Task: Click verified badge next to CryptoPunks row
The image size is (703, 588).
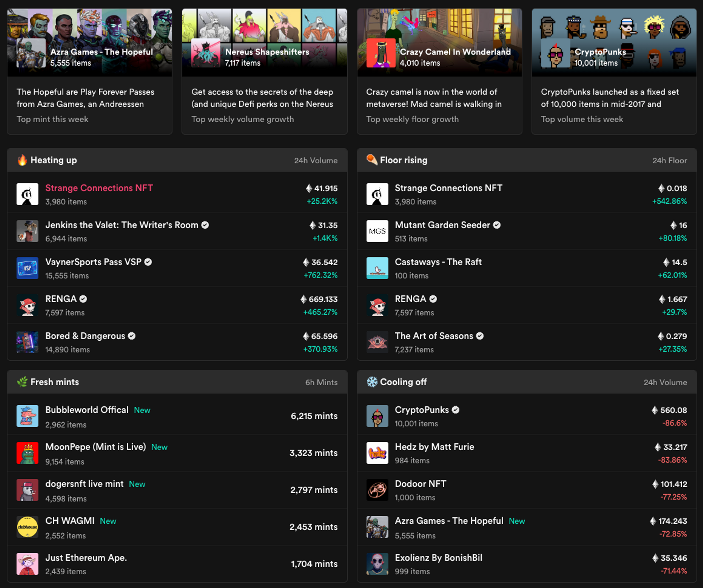Action: click(456, 410)
